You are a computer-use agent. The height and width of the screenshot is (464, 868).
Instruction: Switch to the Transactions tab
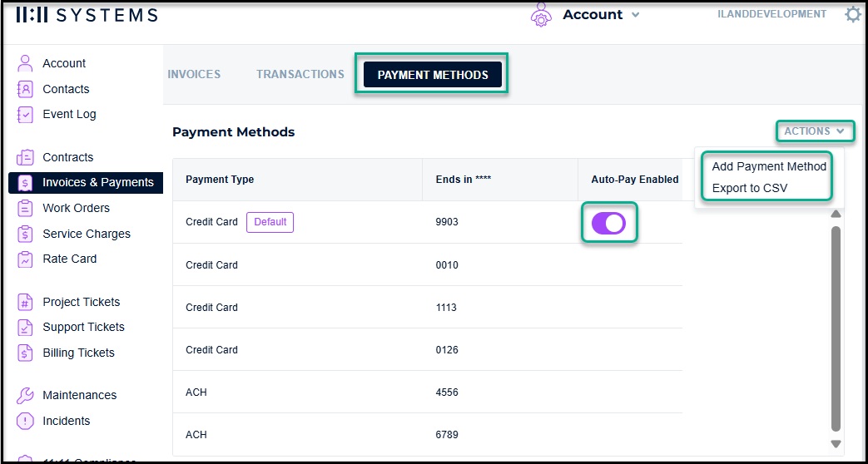pyautogui.click(x=300, y=74)
